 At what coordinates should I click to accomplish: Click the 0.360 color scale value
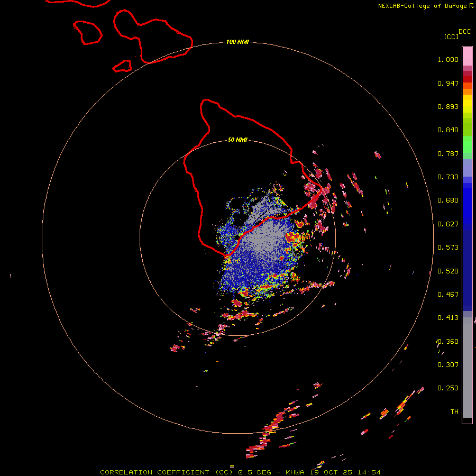pos(448,342)
